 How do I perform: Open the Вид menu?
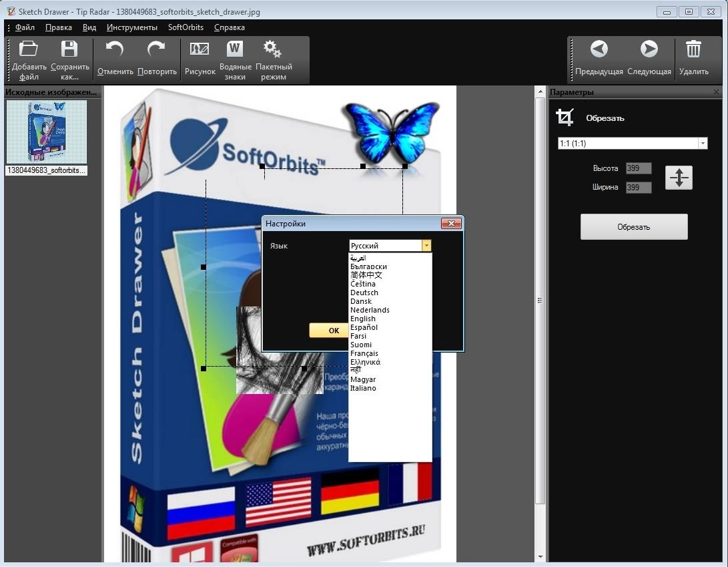[x=89, y=27]
